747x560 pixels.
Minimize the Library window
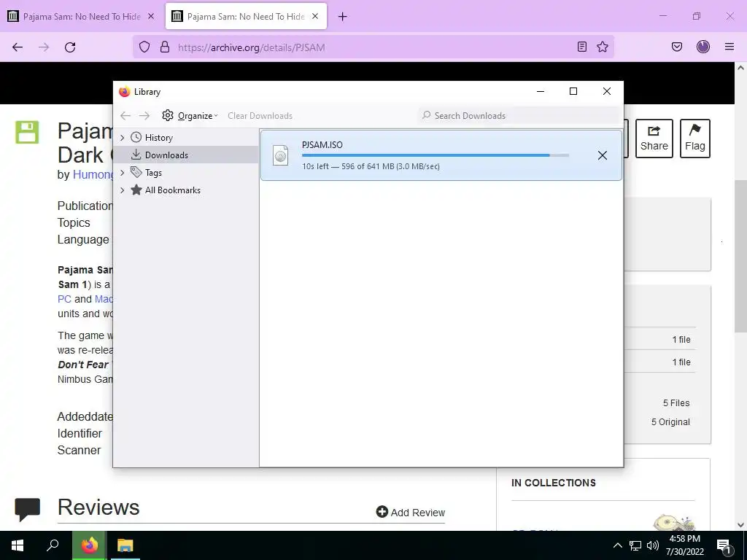541,91
